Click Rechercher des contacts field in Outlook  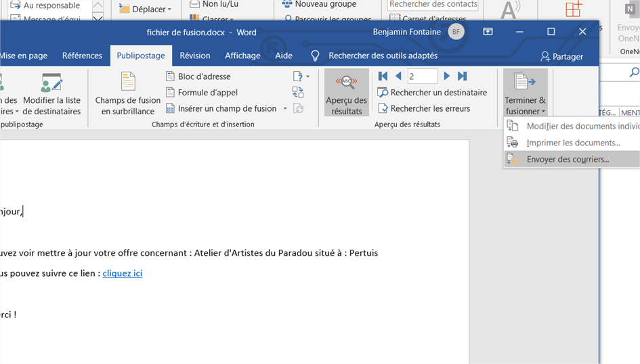coord(433,5)
